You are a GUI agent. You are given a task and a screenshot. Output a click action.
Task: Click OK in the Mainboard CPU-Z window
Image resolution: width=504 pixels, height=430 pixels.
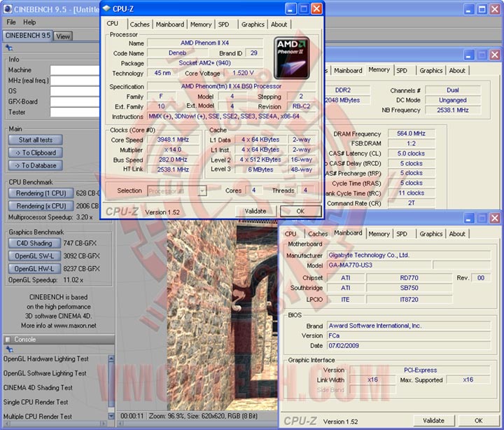coord(479,420)
